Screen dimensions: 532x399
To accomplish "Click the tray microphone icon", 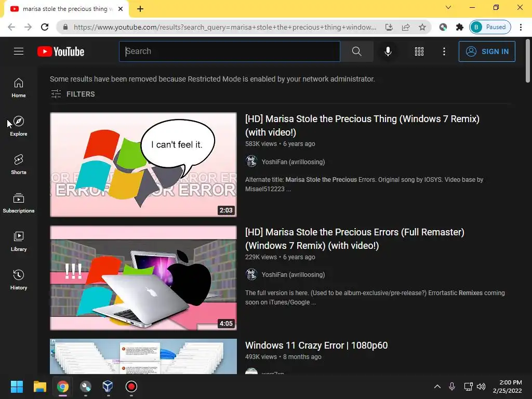I will pyautogui.click(x=452, y=387).
